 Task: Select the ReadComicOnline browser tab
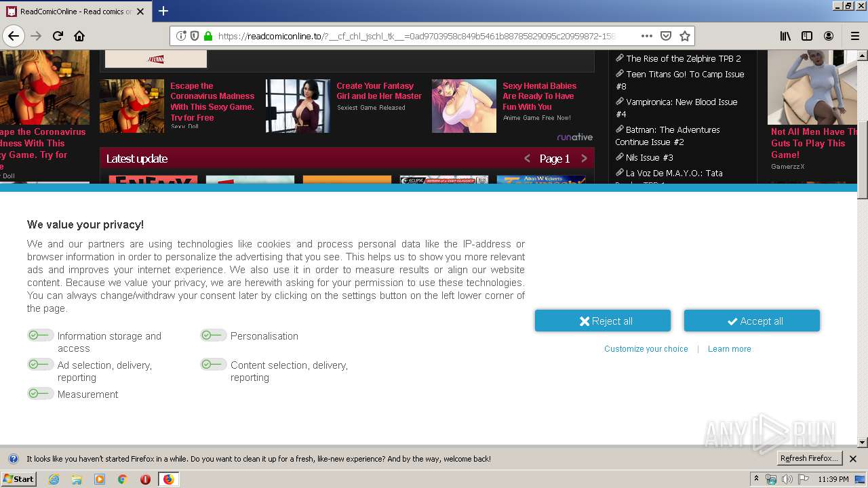coord(76,12)
